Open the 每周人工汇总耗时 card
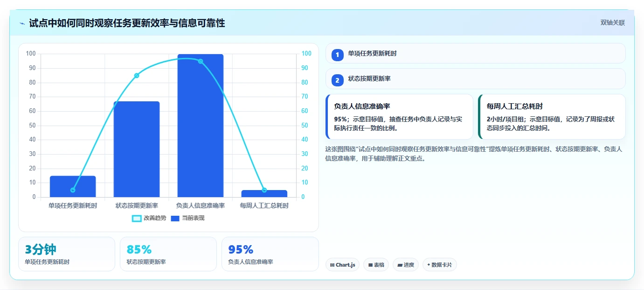Image resolution: width=644 pixels, height=290 pixels. click(x=552, y=117)
